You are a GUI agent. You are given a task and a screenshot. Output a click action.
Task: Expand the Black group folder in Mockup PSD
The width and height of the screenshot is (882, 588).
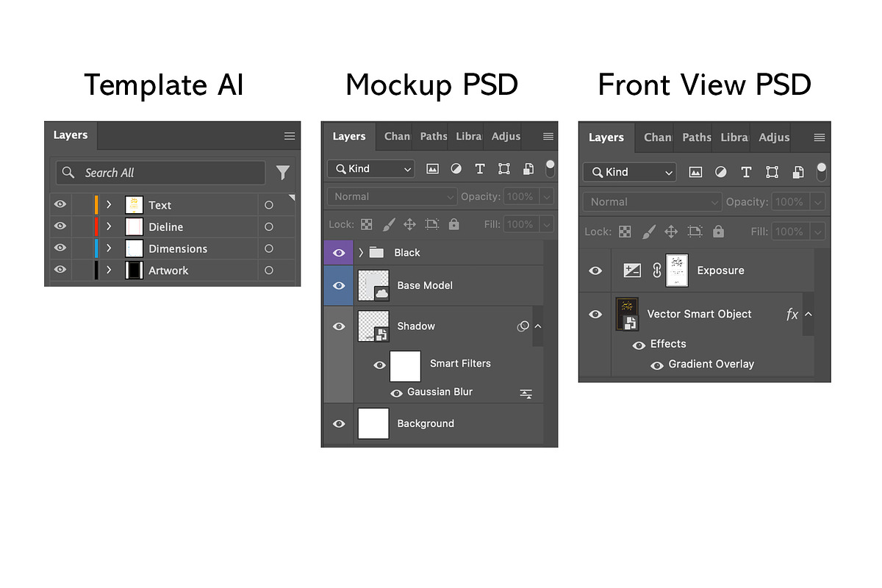click(x=361, y=252)
